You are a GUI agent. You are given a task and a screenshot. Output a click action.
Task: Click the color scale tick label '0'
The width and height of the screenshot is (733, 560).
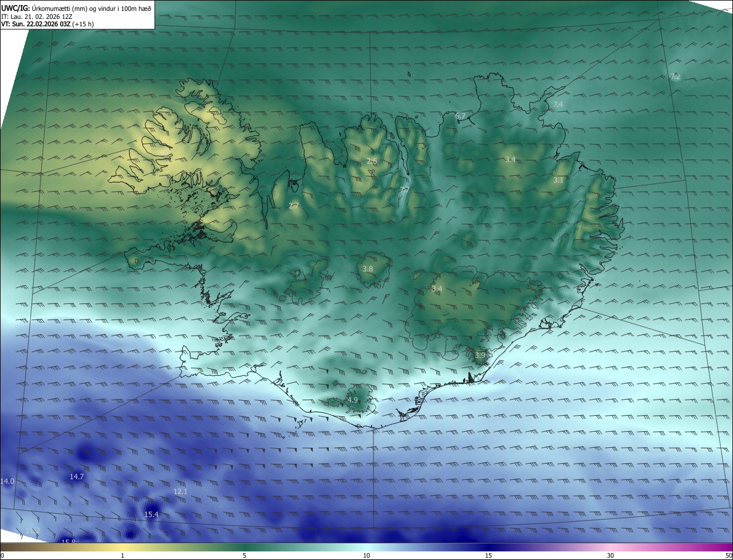(2, 555)
